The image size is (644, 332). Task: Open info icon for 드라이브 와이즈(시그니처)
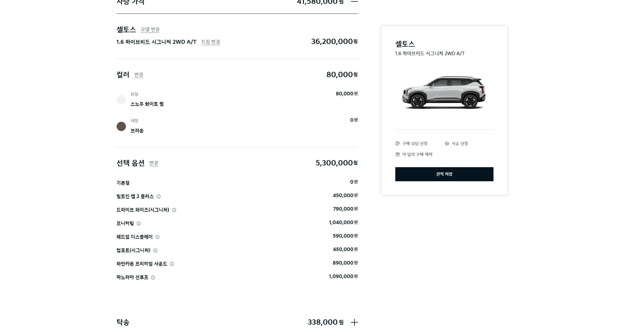[x=174, y=210]
